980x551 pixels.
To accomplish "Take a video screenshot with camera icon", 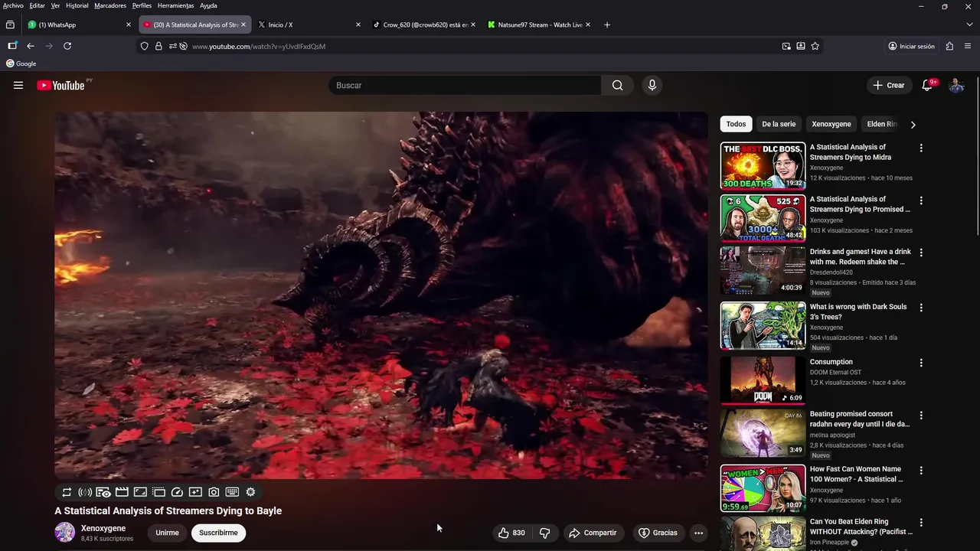I will click(214, 492).
